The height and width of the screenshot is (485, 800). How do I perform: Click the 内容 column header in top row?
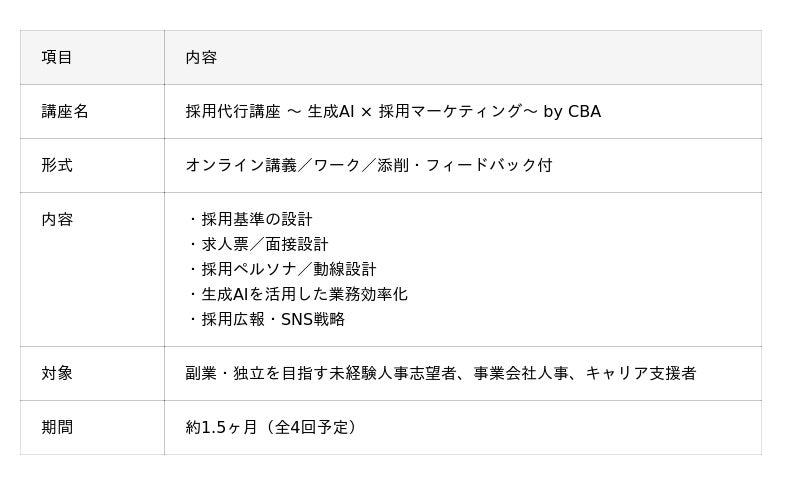coord(201,58)
